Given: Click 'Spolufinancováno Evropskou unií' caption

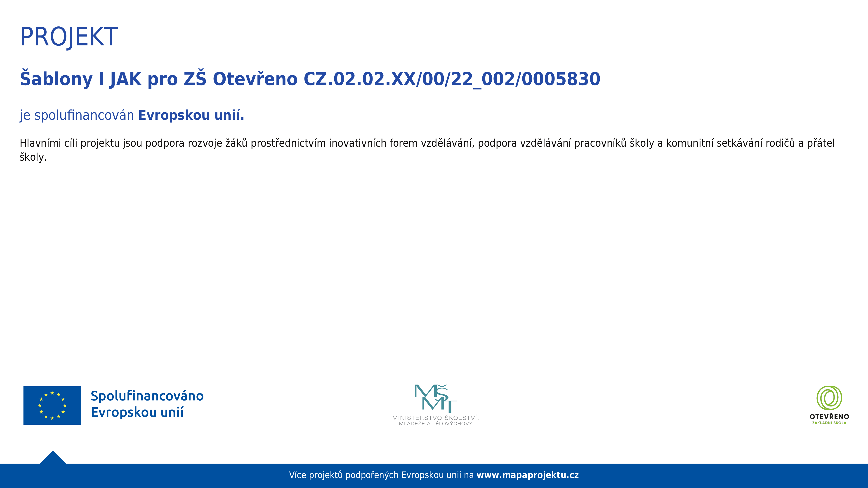Looking at the screenshot, I should (x=147, y=404).
